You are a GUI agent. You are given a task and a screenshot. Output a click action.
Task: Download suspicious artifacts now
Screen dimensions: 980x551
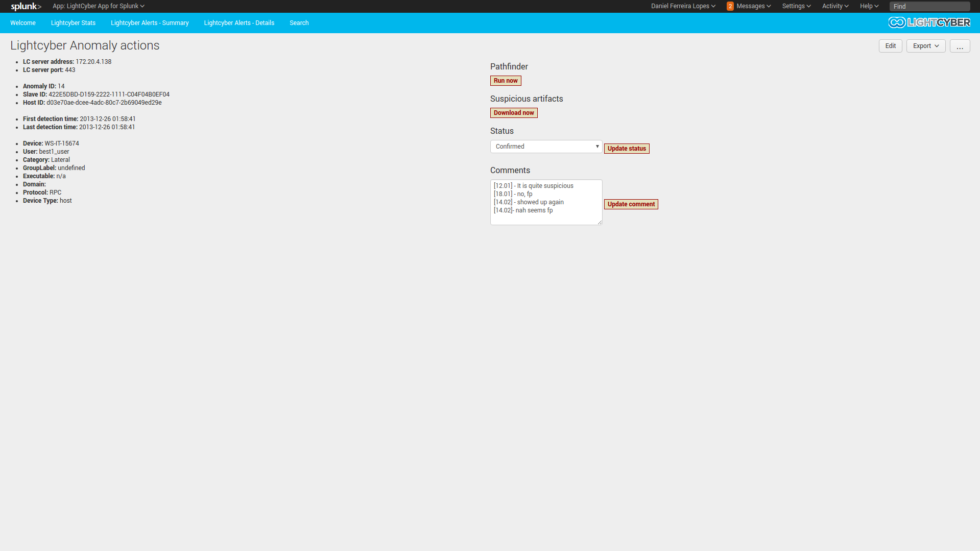pyautogui.click(x=514, y=113)
